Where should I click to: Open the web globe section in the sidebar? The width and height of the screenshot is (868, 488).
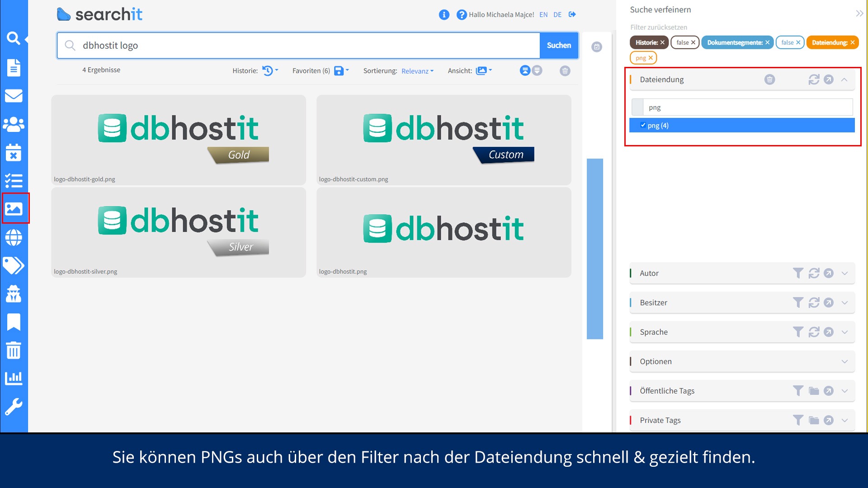point(14,237)
